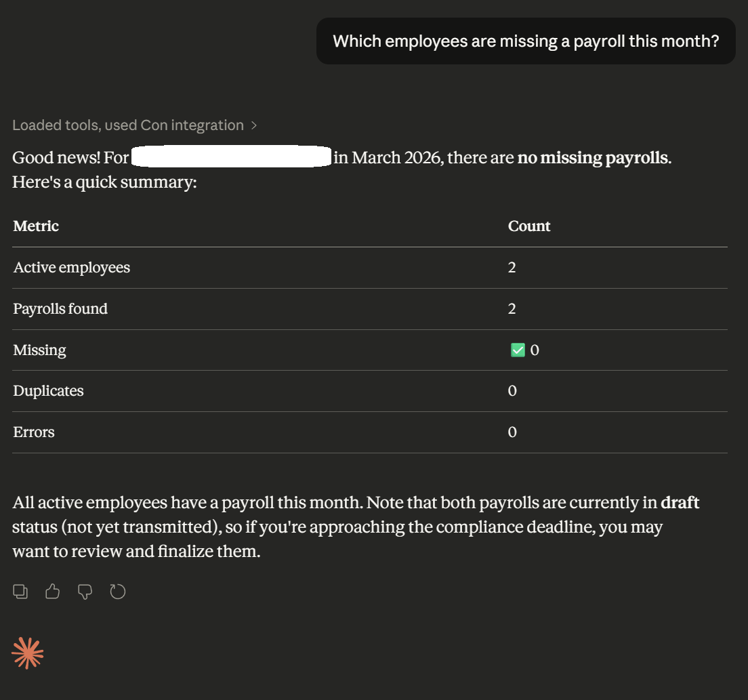Give a thumbs up to the response
Image resolution: width=748 pixels, height=700 pixels.
pyautogui.click(x=53, y=591)
